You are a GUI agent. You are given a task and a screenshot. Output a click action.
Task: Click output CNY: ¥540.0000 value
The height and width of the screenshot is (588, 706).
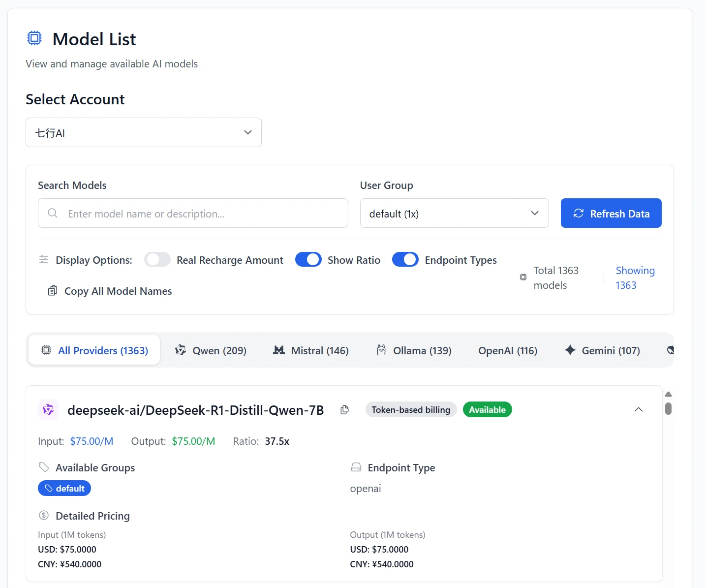pos(382,564)
